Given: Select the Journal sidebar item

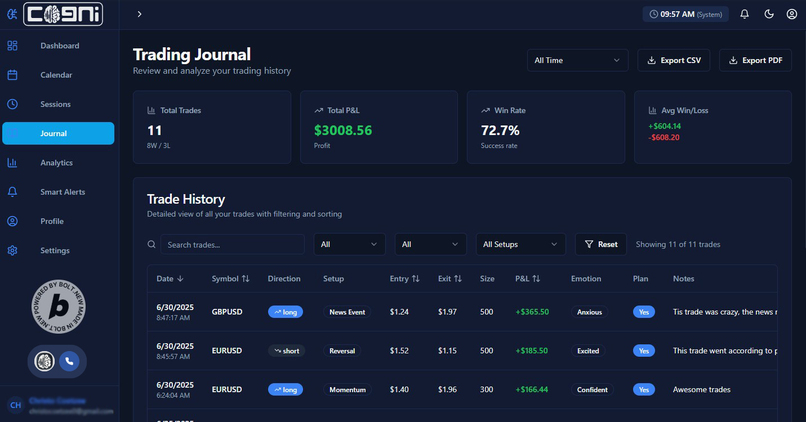Looking at the screenshot, I should [x=58, y=133].
